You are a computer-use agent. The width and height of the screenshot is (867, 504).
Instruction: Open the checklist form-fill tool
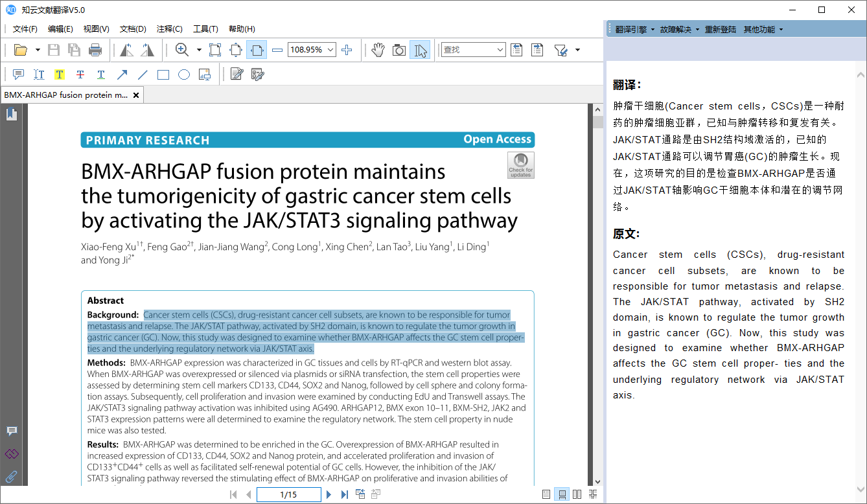pyautogui.click(x=257, y=74)
